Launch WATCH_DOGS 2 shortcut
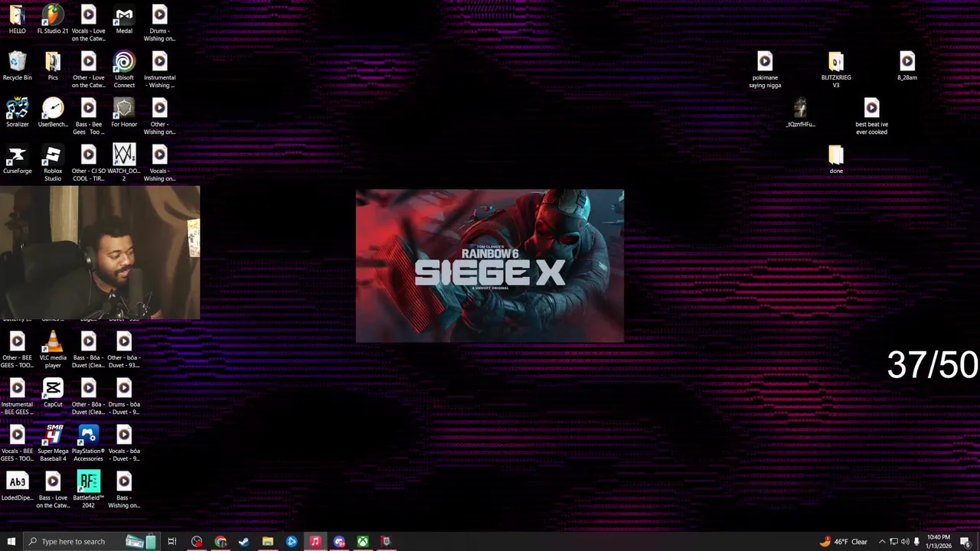This screenshot has height=551, width=980. tap(124, 164)
